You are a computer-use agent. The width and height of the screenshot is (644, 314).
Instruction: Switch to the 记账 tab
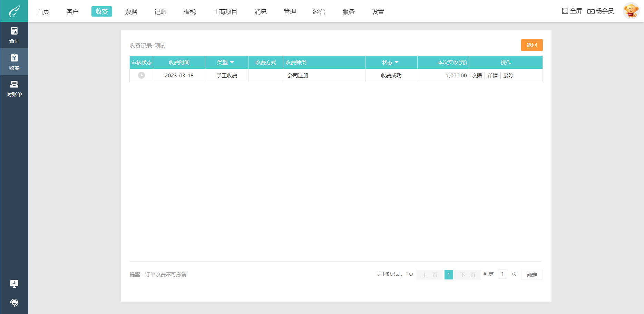coord(160,11)
